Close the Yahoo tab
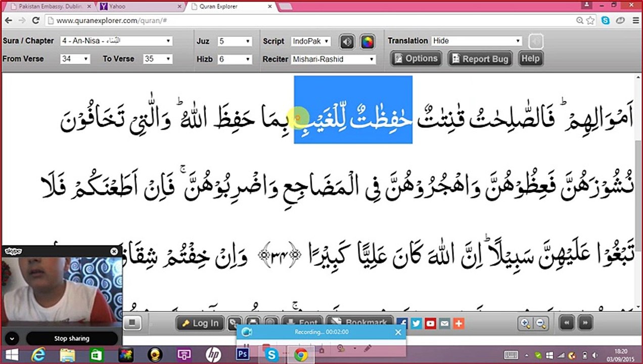 pyautogui.click(x=179, y=7)
